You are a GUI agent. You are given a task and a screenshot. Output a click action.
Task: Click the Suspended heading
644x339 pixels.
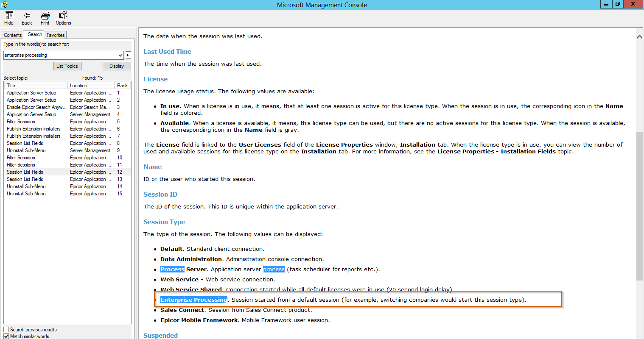pos(160,335)
